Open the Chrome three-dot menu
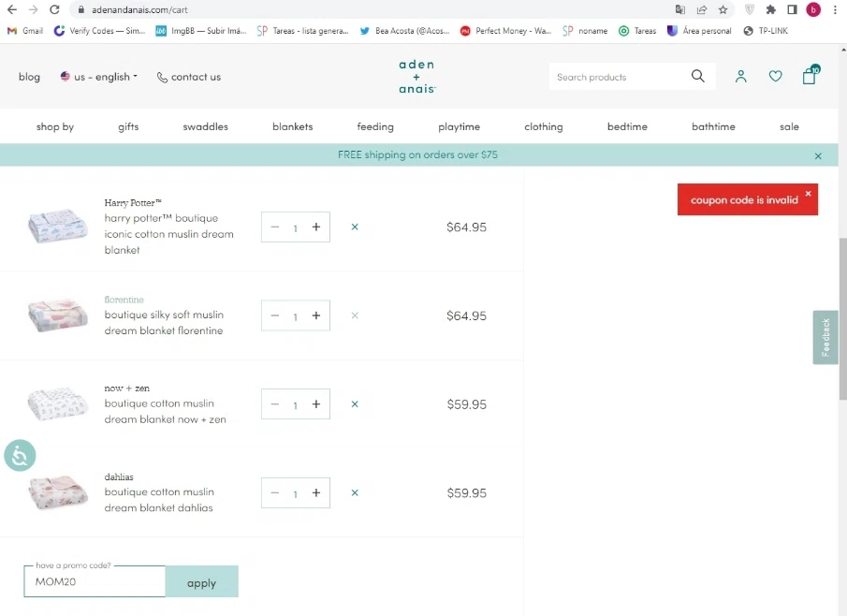 click(835, 9)
